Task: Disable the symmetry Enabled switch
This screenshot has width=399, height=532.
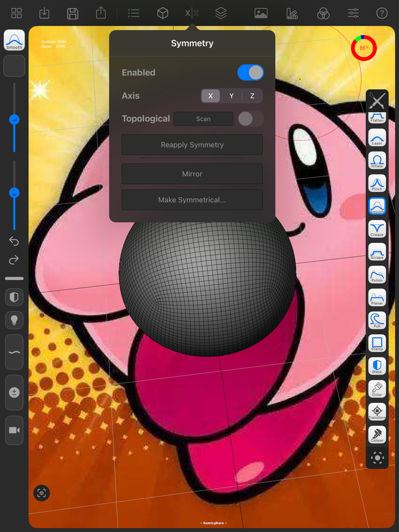Action: [x=250, y=73]
